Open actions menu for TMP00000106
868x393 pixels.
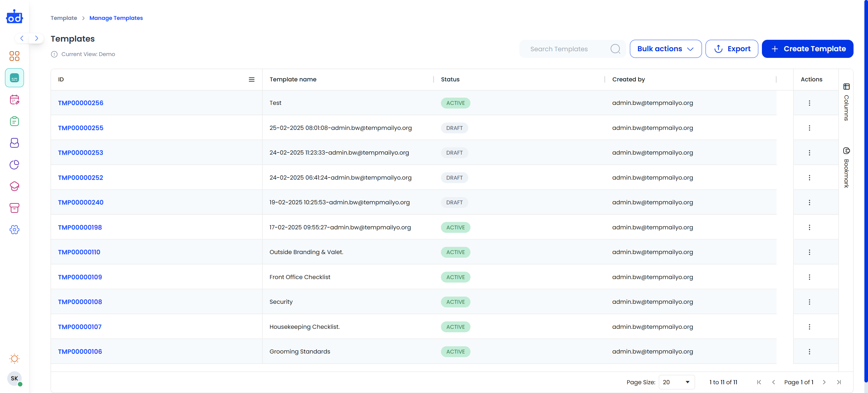pyautogui.click(x=809, y=351)
